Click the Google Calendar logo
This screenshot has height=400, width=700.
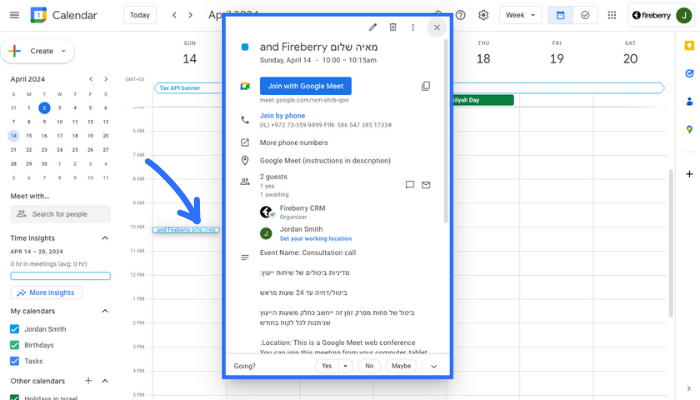point(38,15)
